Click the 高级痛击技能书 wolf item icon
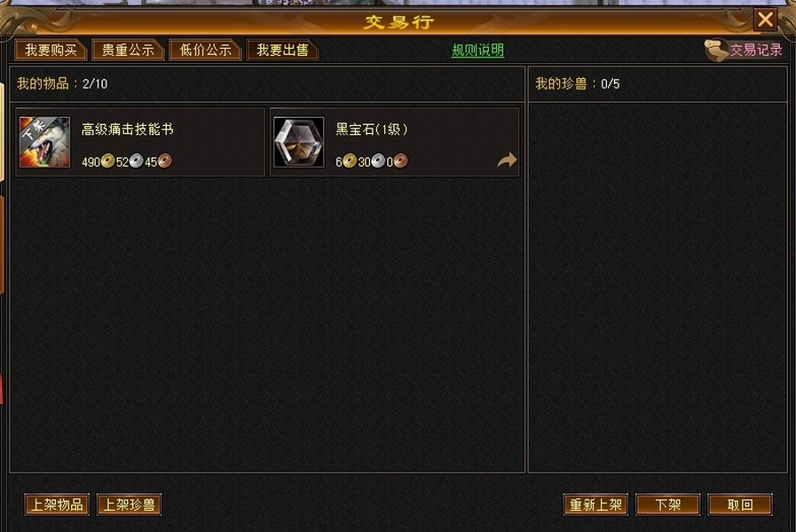This screenshot has width=796, height=532. pyautogui.click(x=44, y=142)
